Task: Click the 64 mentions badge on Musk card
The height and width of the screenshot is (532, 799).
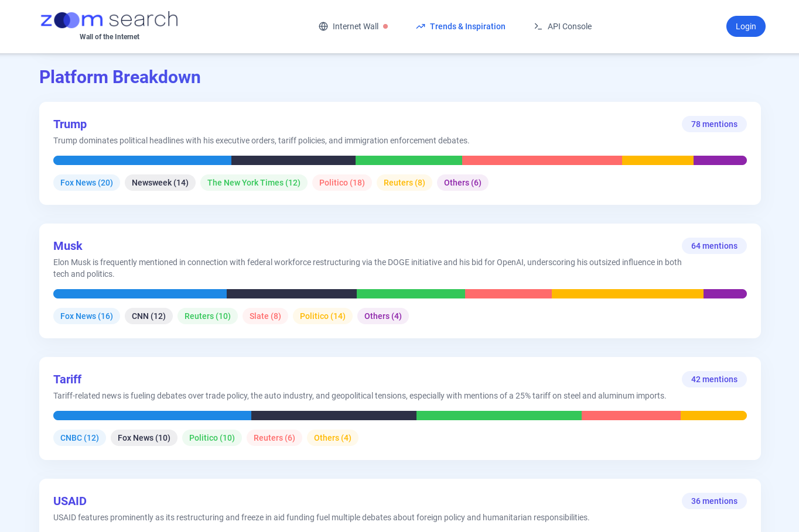Action: [x=714, y=246]
